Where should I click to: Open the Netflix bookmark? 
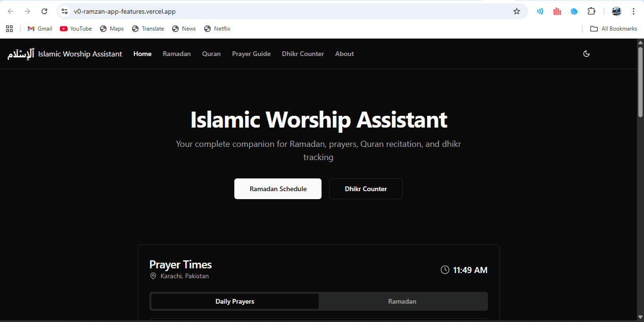(x=217, y=29)
